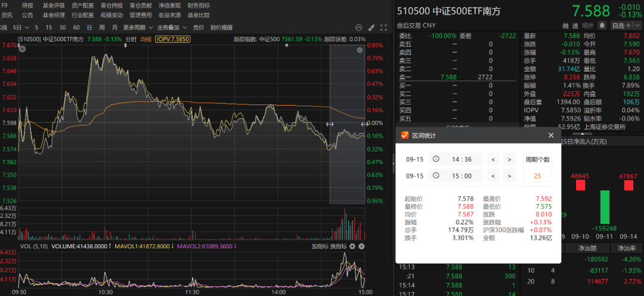Viewport: 644px width, 296px height.
Task: Toggle the 均线 average line label
Action: [146, 39]
